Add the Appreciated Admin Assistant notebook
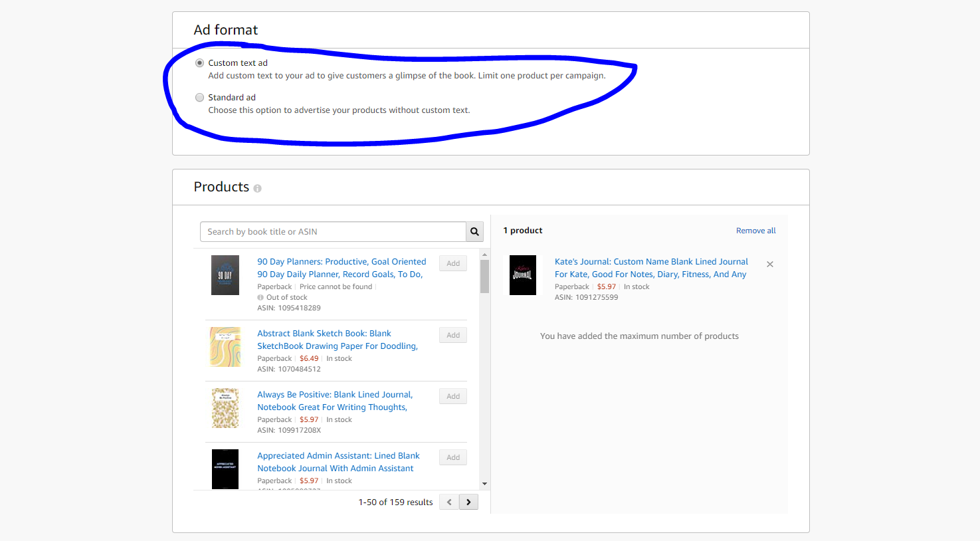Screen dimensions: 980x541 453,458
